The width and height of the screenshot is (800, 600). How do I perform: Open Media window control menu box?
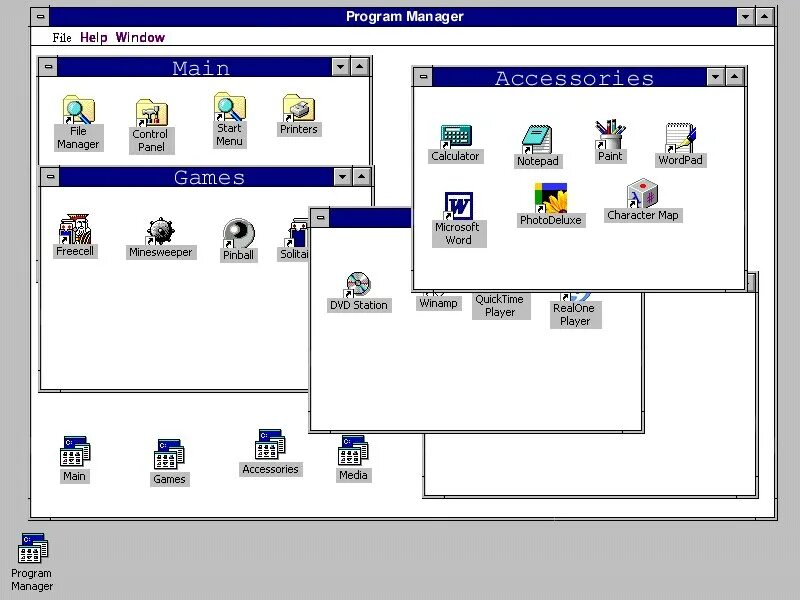click(x=320, y=217)
